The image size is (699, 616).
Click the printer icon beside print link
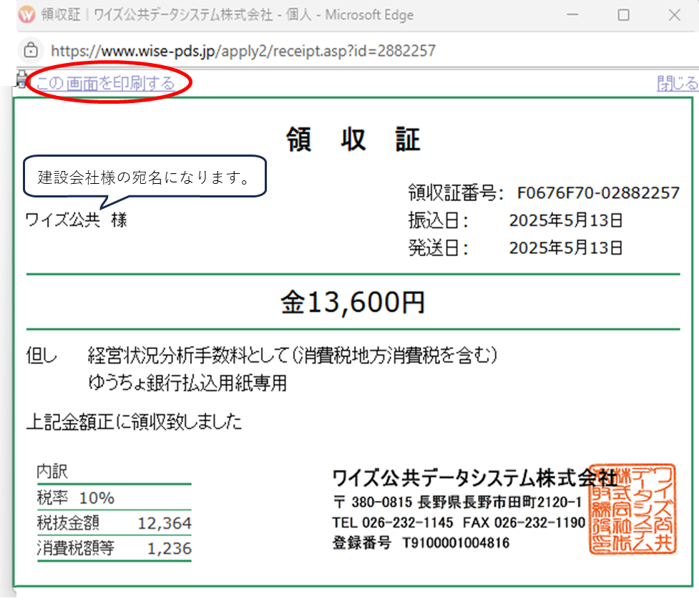pos(21,79)
